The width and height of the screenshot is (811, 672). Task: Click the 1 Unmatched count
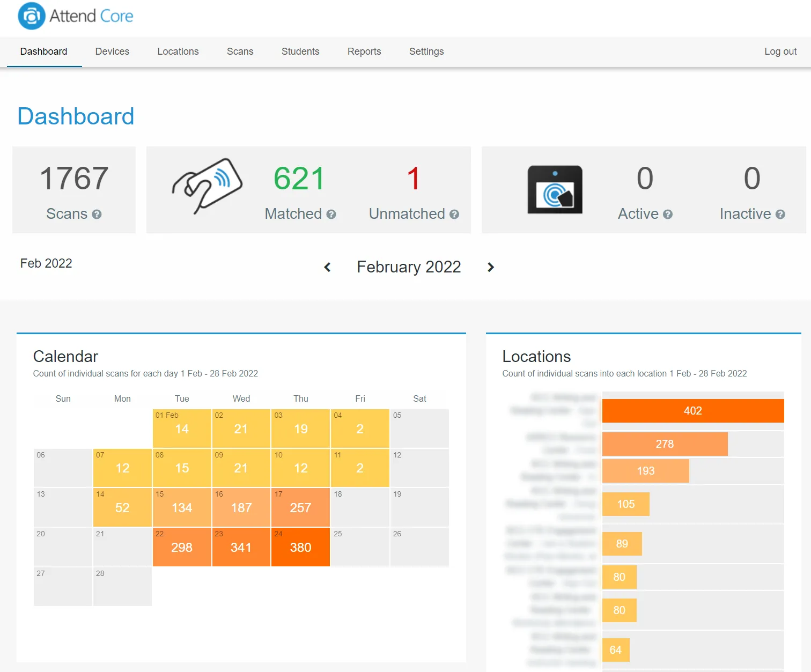(x=413, y=178)
